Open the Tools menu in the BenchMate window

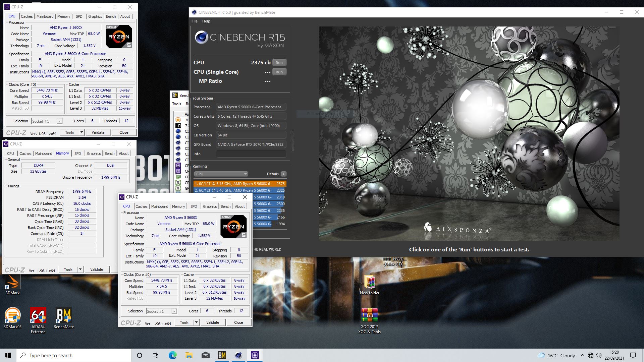(177, 104)
